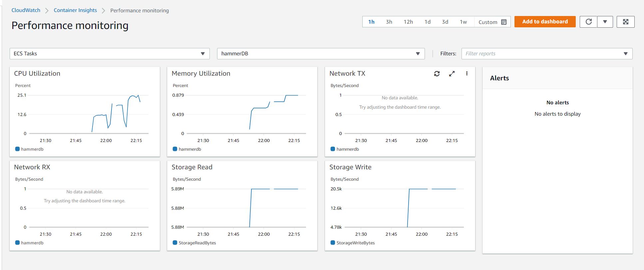Select the 1h time range
This screenshot has width=644, height=270.
point(371,22)
